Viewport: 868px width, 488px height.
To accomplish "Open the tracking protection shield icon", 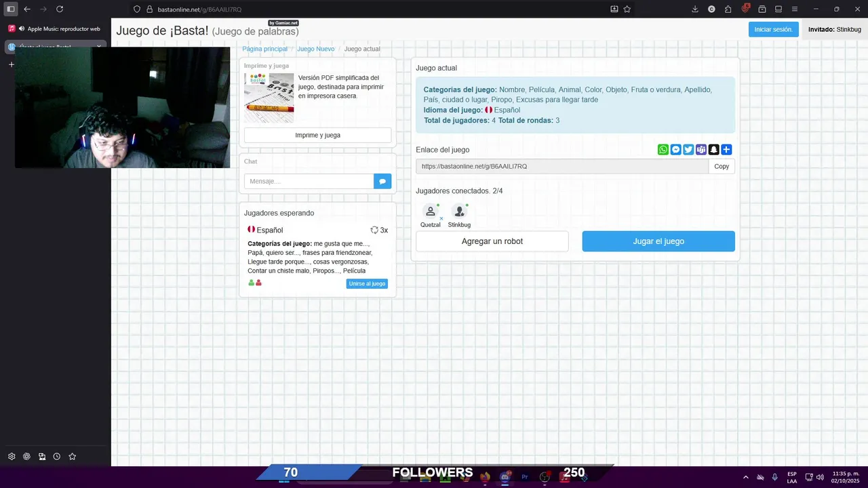I will click(x=137, y=9).
